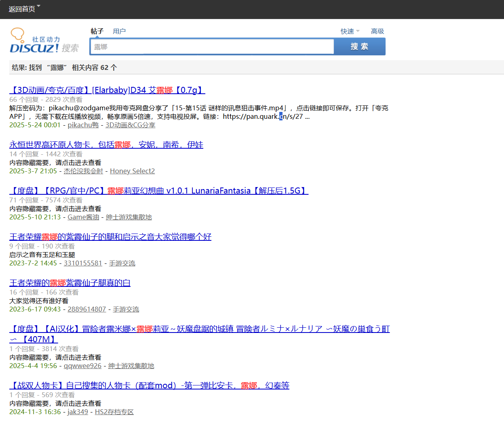Screen dimensions: 504x421
Task: Open the 露娜莉亚幻想曲 v1.0.1 LunariaFantasia result
Action: tap(159, 191)
